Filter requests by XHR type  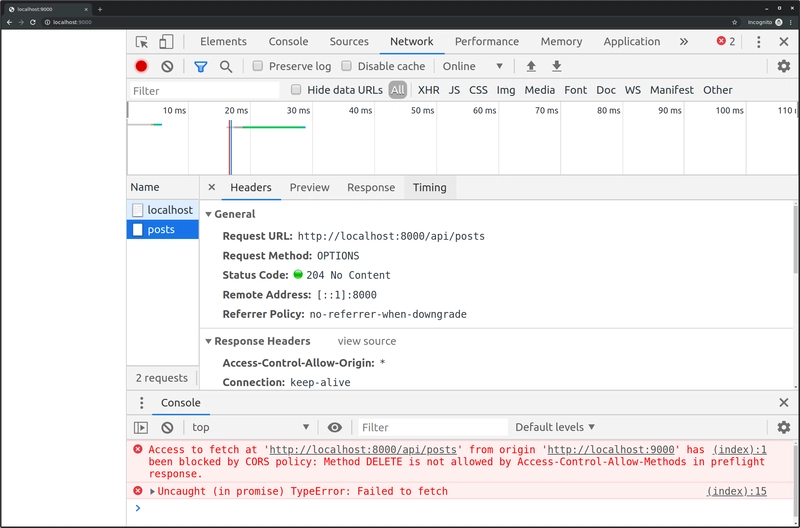pyautogui.click(x=429, y=90)
